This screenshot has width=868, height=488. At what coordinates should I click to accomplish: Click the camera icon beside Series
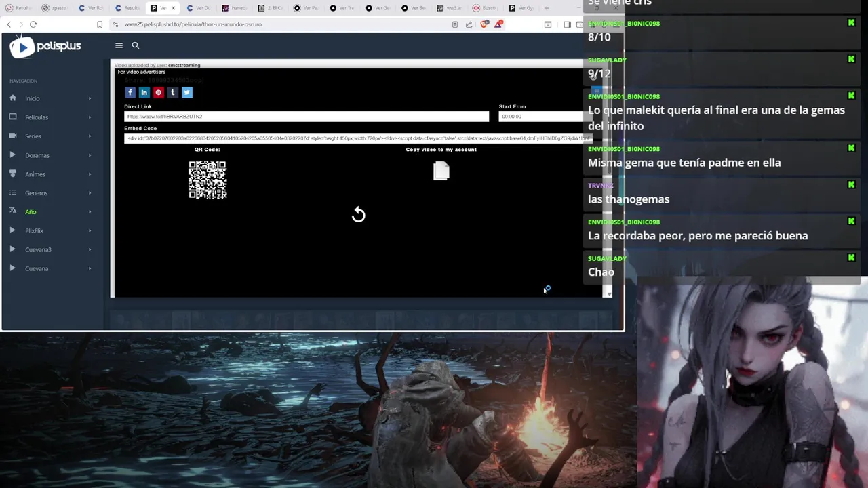(13, 136)
